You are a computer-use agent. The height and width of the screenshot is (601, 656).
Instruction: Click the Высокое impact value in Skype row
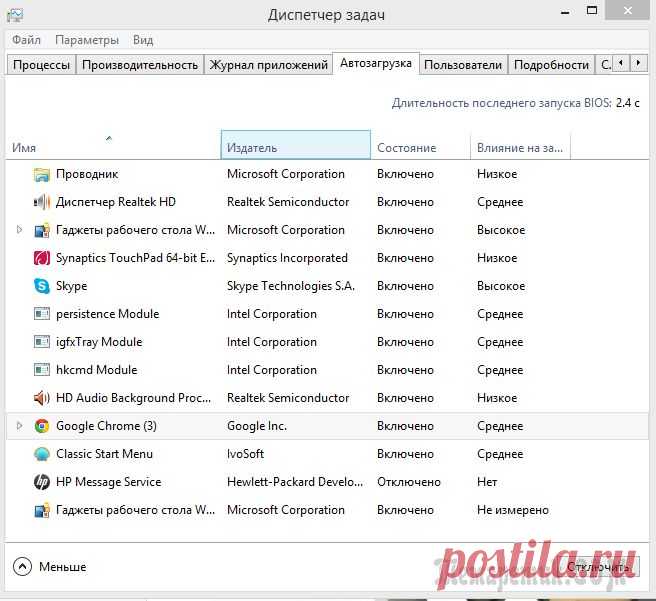click(x=501, y=286)
